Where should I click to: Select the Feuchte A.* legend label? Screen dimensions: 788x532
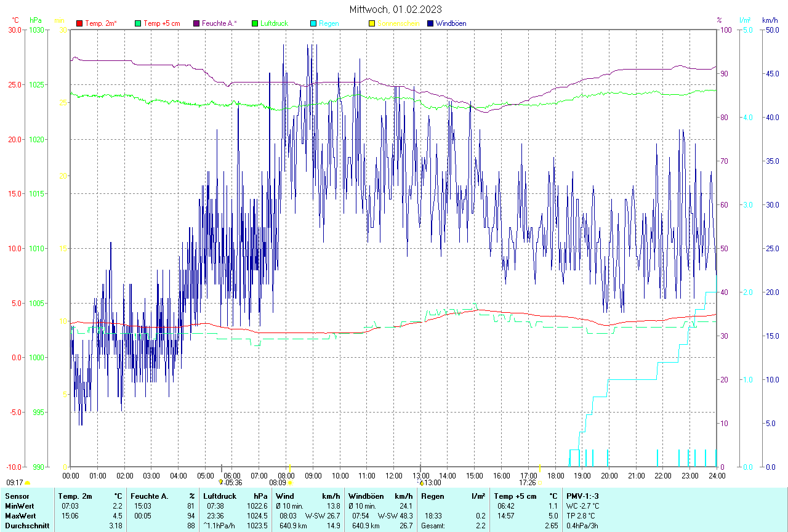[x=219, y=23]
